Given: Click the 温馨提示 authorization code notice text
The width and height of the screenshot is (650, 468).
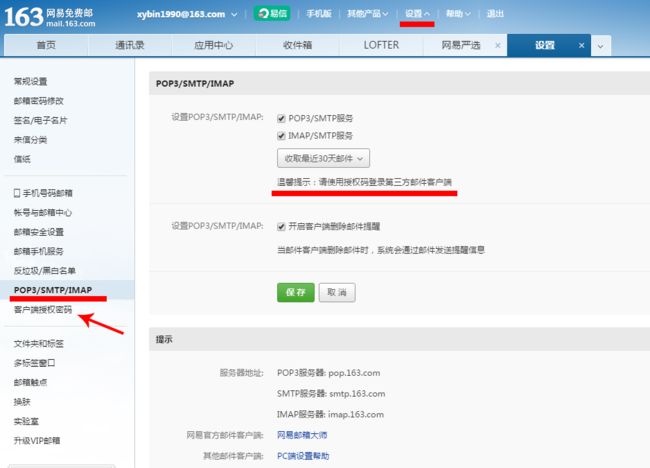Looking at the screenshot, I should click(364, 182).
